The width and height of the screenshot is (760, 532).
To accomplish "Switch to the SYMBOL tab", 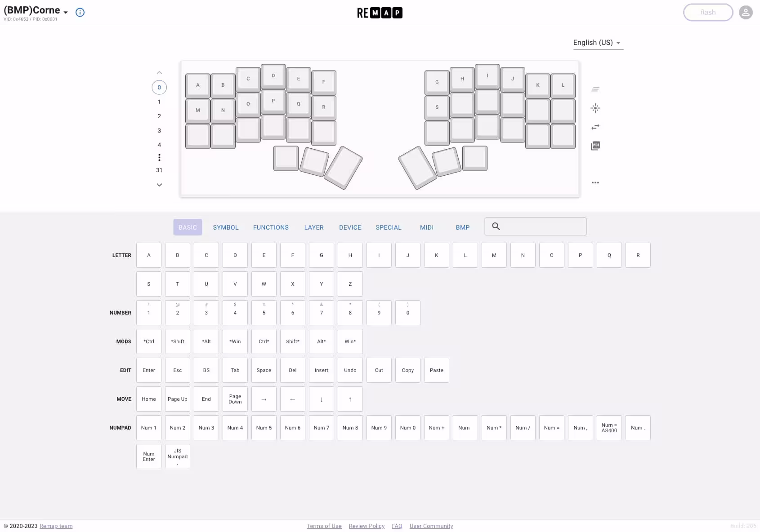I will coord(226,227).
